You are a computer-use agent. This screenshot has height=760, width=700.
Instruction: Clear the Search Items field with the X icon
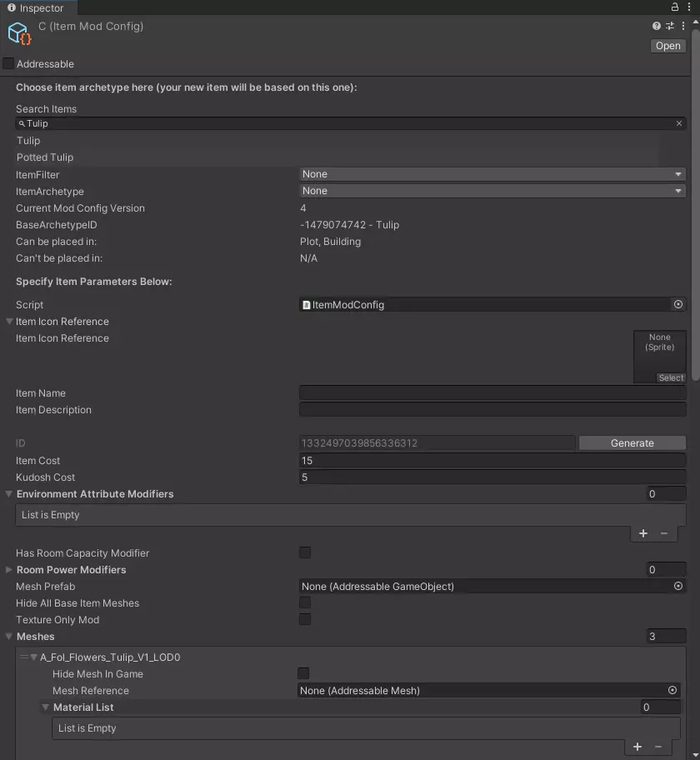(679, 123)
